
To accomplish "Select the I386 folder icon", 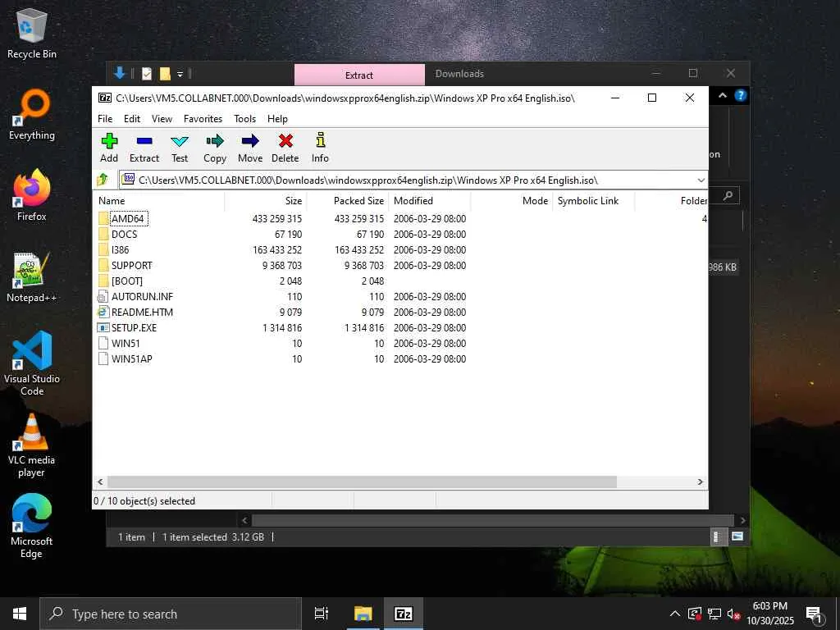I will pos(103,249).
